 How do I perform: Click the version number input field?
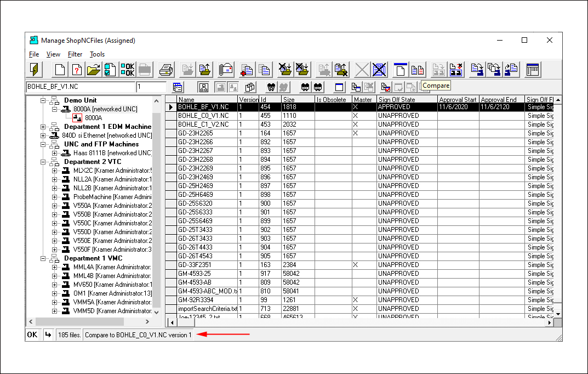(151, 87)
